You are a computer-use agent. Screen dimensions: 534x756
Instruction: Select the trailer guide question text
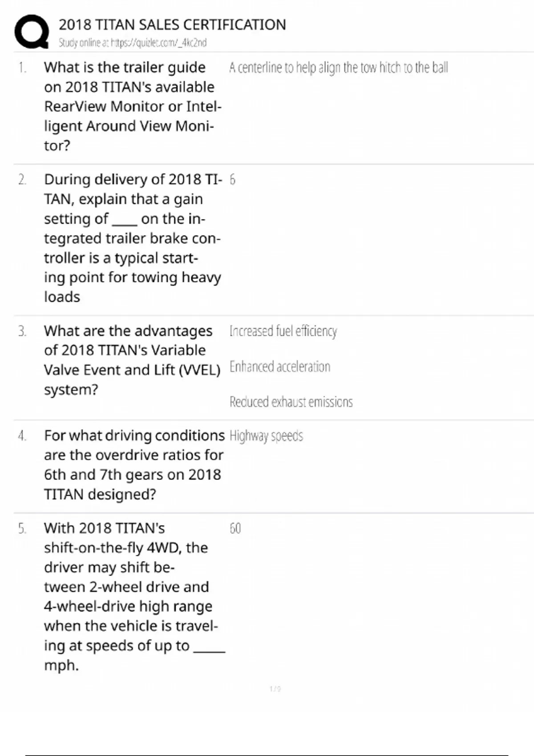pos(132,106)
